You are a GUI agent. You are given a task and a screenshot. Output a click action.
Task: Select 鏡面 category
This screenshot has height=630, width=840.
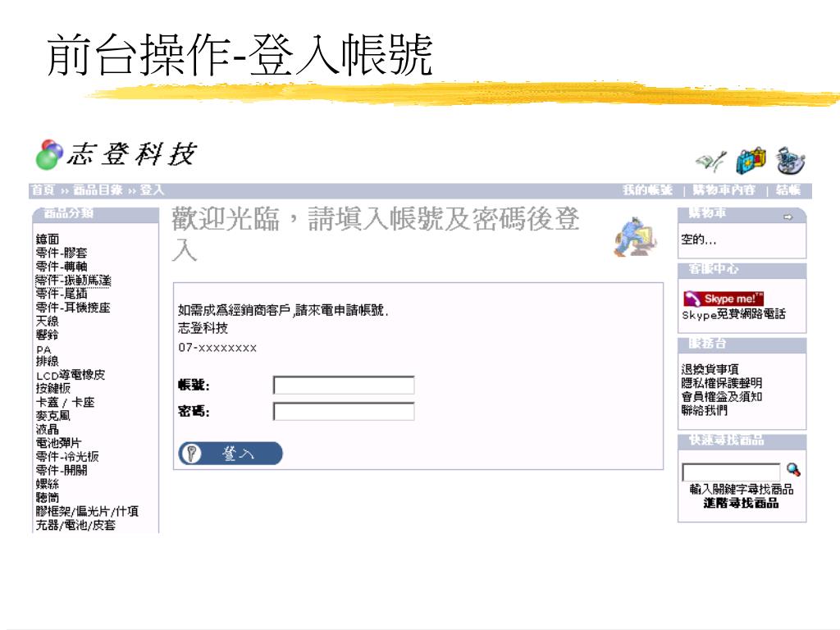pos(48,239)
